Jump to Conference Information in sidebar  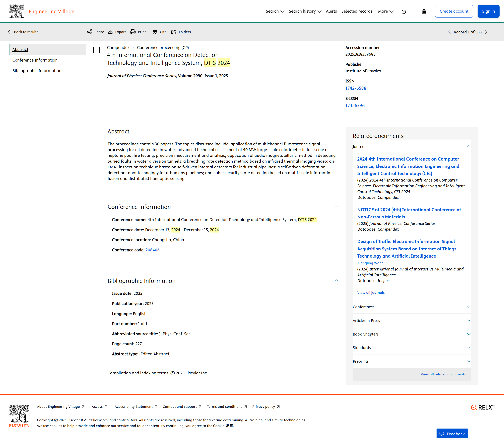tap(35, 60)
